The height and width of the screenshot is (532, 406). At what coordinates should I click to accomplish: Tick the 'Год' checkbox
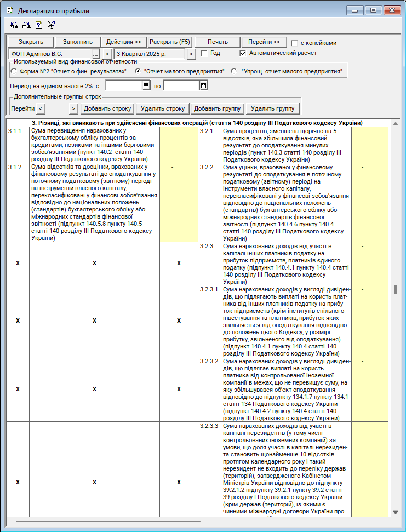tap(204, 53)
